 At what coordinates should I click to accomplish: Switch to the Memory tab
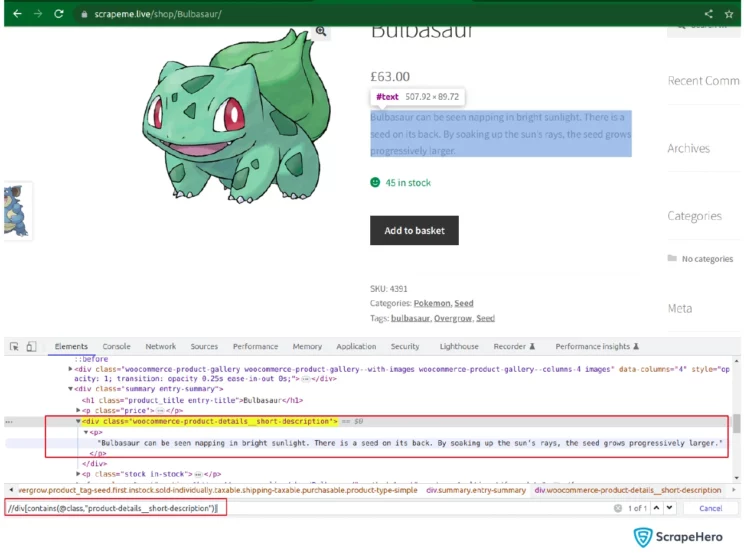coord(307,347)
